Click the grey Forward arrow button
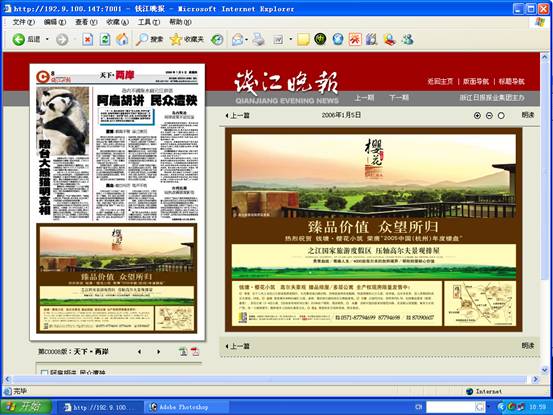Image resolution: width=553 pixels, height=415 pixels. coord(62,39)
